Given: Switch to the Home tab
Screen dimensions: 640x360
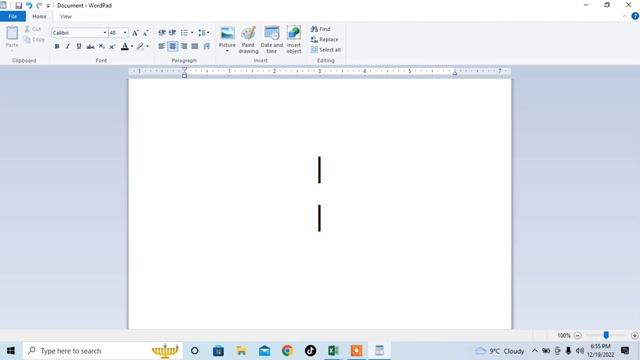Looking at the screenshot, I should click(39, 16).
